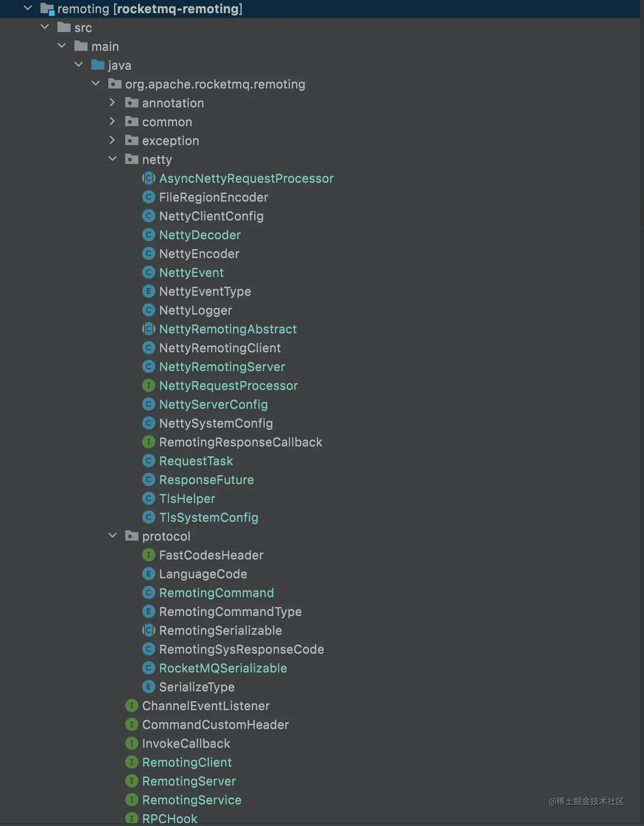Select RemotingCommand in the protocol package
The image size is (644, 826).
pyautogui.click(x=216, y=593)
